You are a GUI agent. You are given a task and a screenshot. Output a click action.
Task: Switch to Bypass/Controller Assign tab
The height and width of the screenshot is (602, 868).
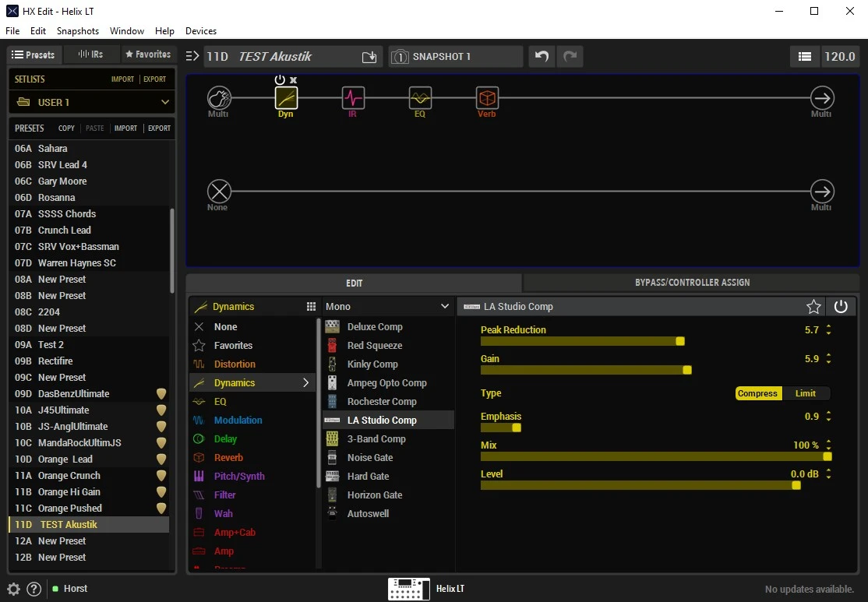pyautogui.click(x=692, y=283)
